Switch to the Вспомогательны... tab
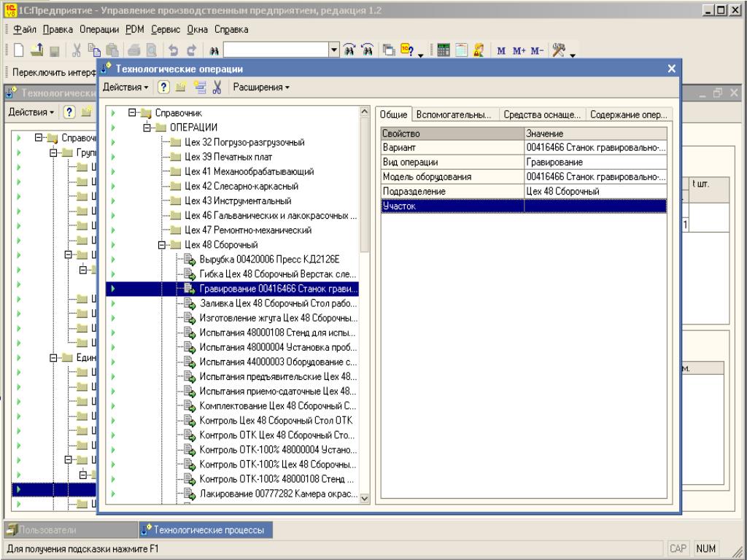Screen dimensions: 747x560 point(454,114)
